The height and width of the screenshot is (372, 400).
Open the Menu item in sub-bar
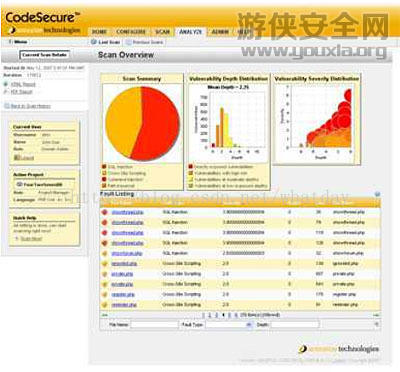pyautogui.click(x=21, y=42)
